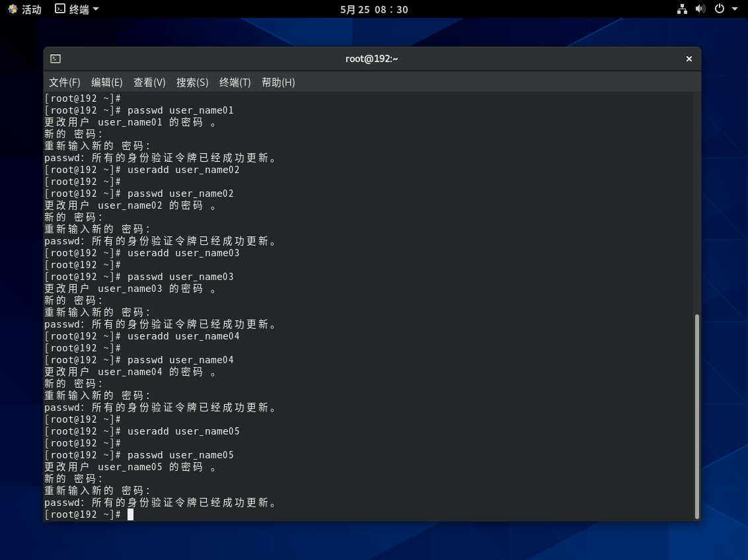The width and height of the screenshot is (748, 560).
Task: Click the terminal icon in window title bar
Action: point(56,59)
